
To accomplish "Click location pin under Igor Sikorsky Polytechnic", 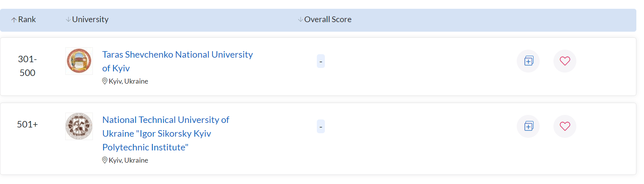I will pyautogui.click(x=105, y=160).
